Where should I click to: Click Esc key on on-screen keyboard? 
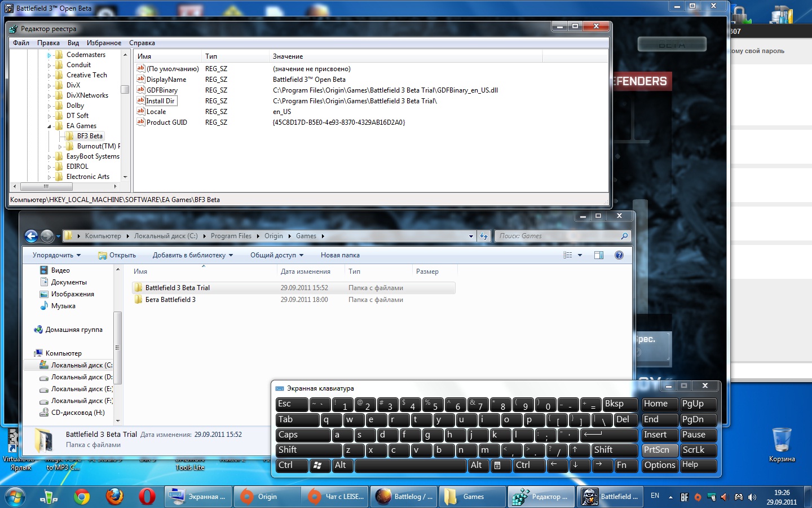click(292, 404)
